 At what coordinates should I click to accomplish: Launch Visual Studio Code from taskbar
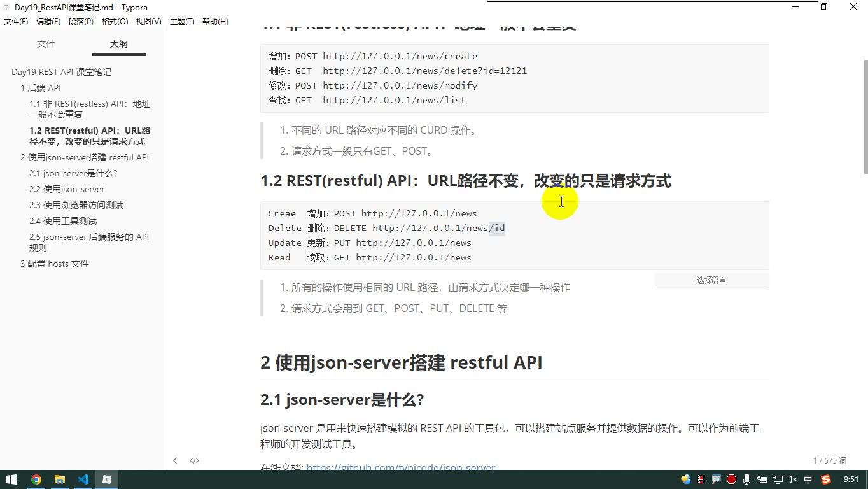coord(83,479)
